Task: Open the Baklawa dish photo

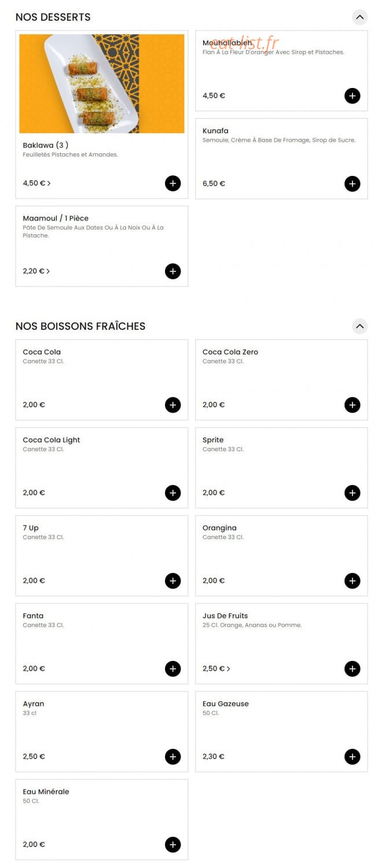Action: (102, 84)
